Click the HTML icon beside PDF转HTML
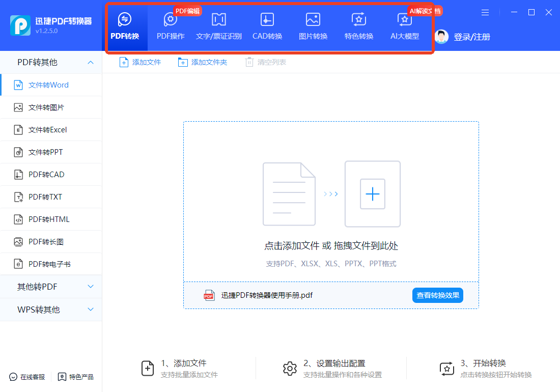560x392 pixels. tap(18, 219)
